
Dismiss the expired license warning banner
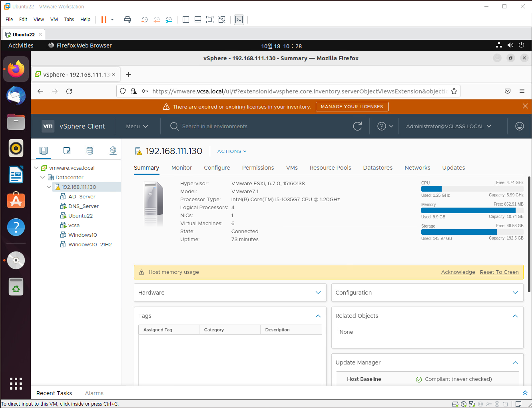click(x=525, y=106)
